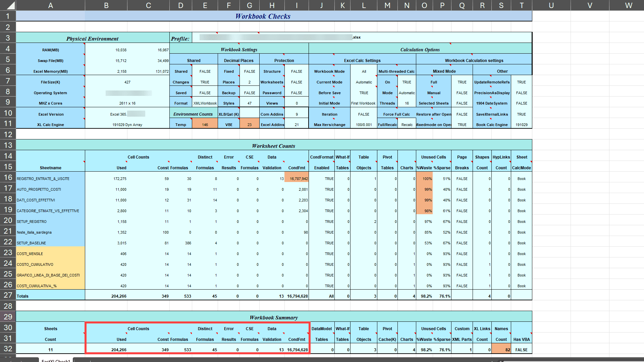Image resolution: width=644 pixels, height=362 pixels.
Task: Select row 16 header
Action: coord(8,179)
